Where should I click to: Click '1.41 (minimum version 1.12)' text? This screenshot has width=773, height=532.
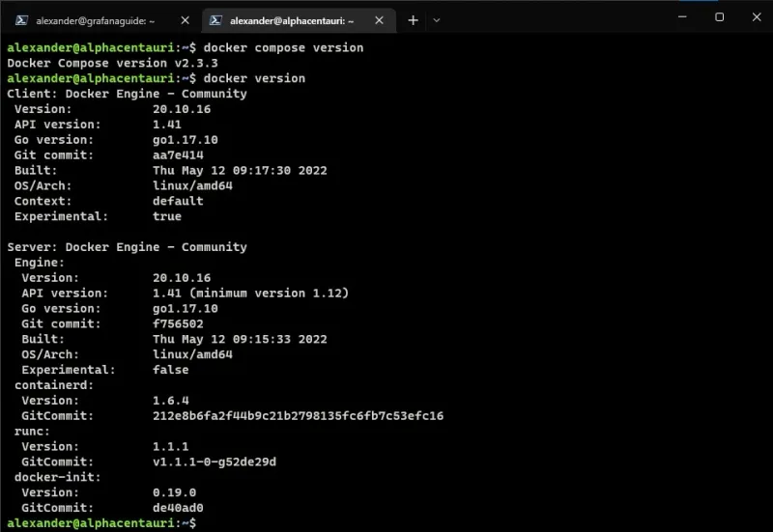click(x=250, y=294)
